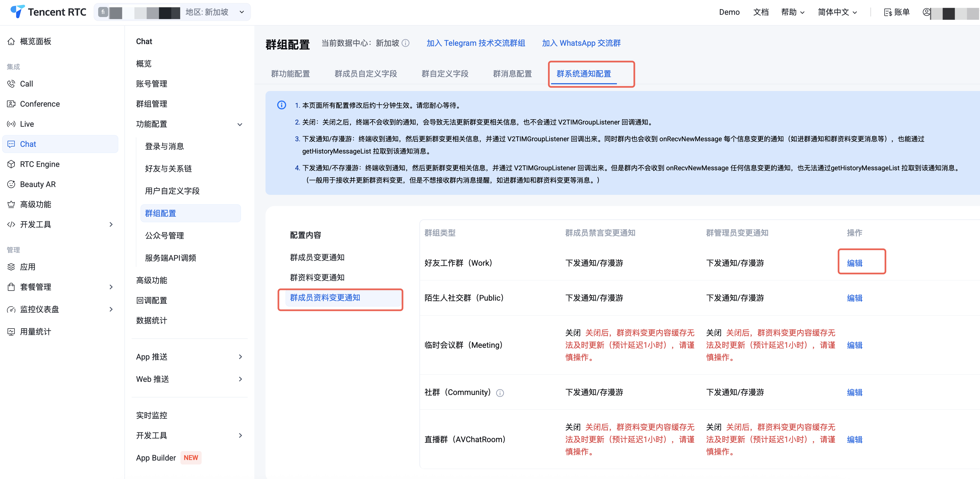The width and height of the screenshot is (980, 479).
Task: Click the RTC Engine cube icon
Action: coord(11,164)
